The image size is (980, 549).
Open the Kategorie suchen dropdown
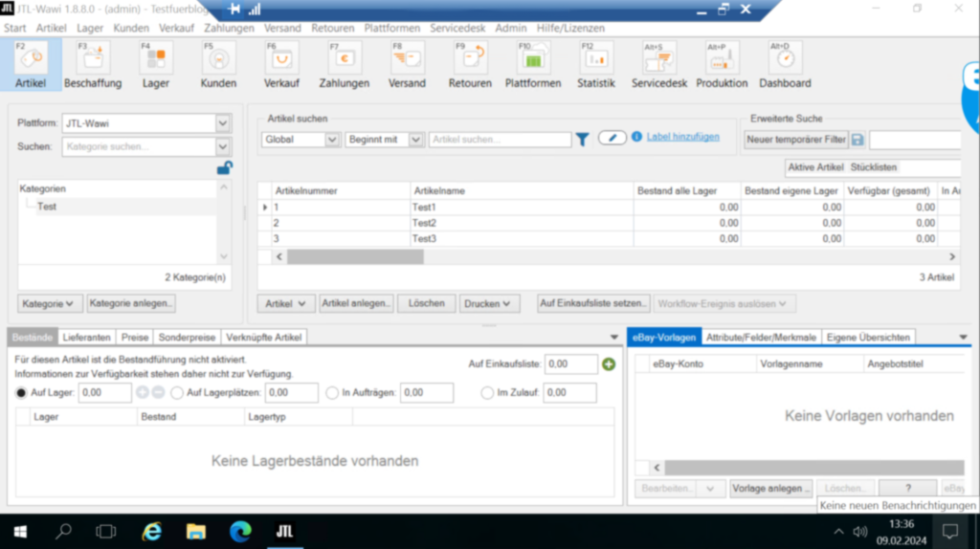(x=223, y=146)
